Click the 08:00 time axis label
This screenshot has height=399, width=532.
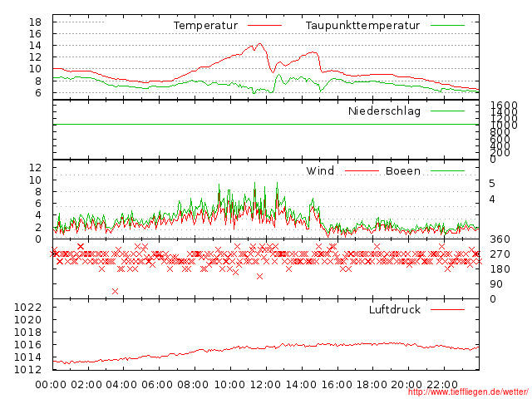(193, 385)
